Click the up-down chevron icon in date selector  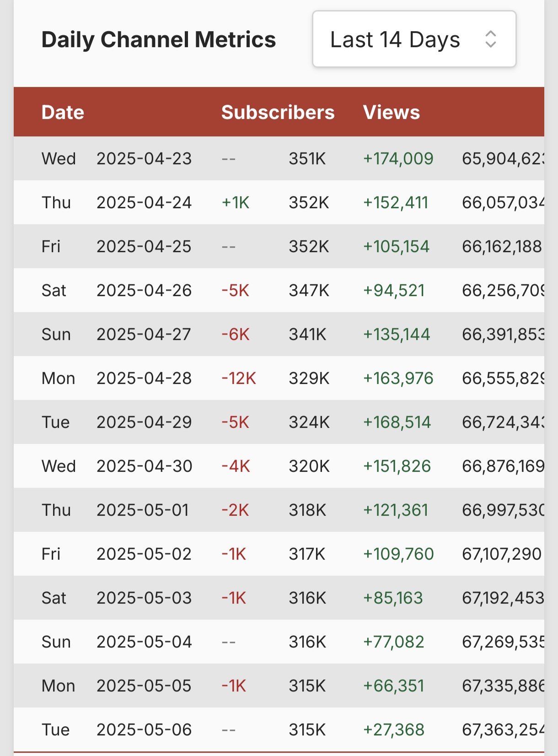[490, 39]
